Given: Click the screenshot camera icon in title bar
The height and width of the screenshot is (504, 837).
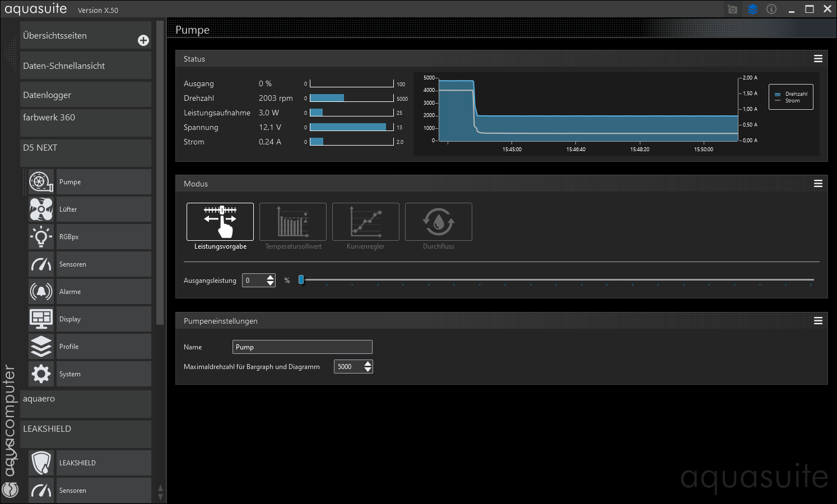Looking at the screenshot, I should 732,9.
